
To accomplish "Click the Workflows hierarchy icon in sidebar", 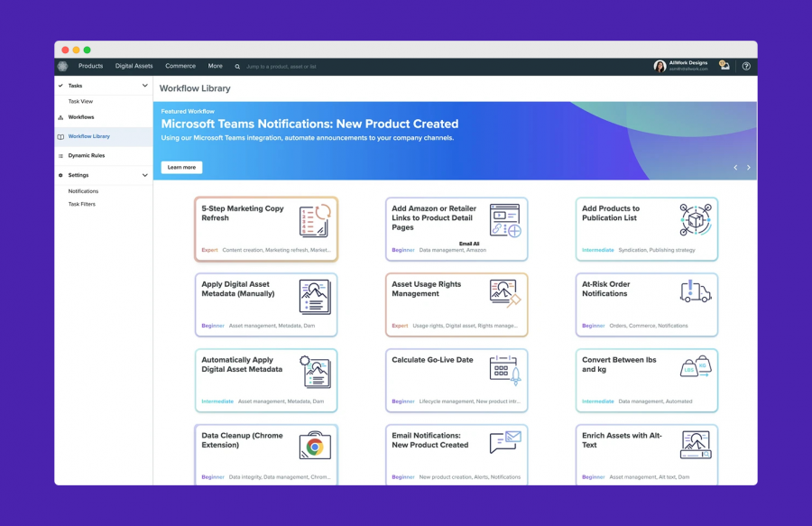I will tap(60, 117).
